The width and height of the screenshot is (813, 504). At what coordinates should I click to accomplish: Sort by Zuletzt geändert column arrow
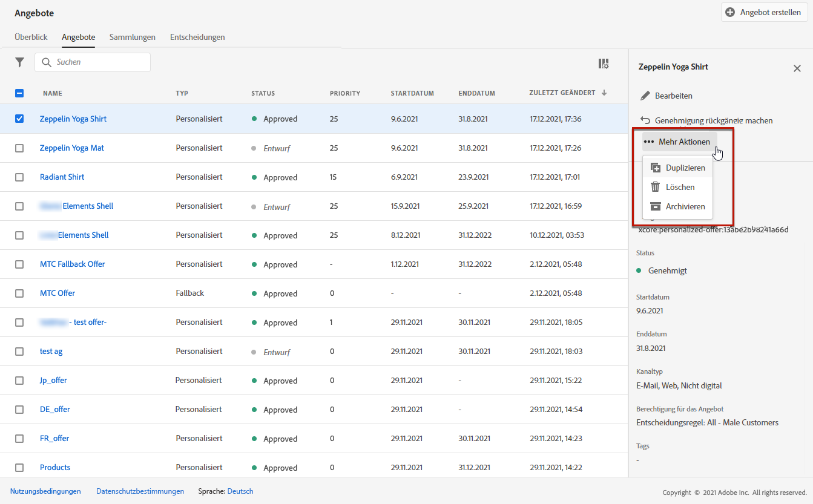[604, 93]
